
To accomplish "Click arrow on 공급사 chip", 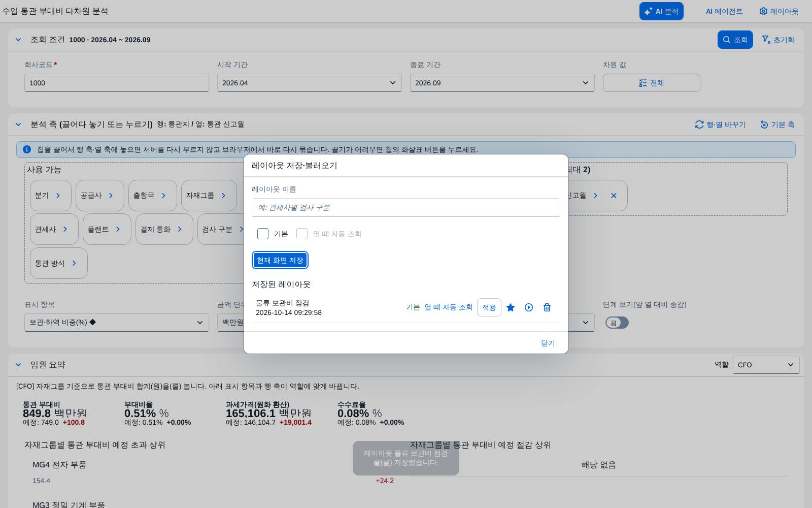I will tap(111, 196).
